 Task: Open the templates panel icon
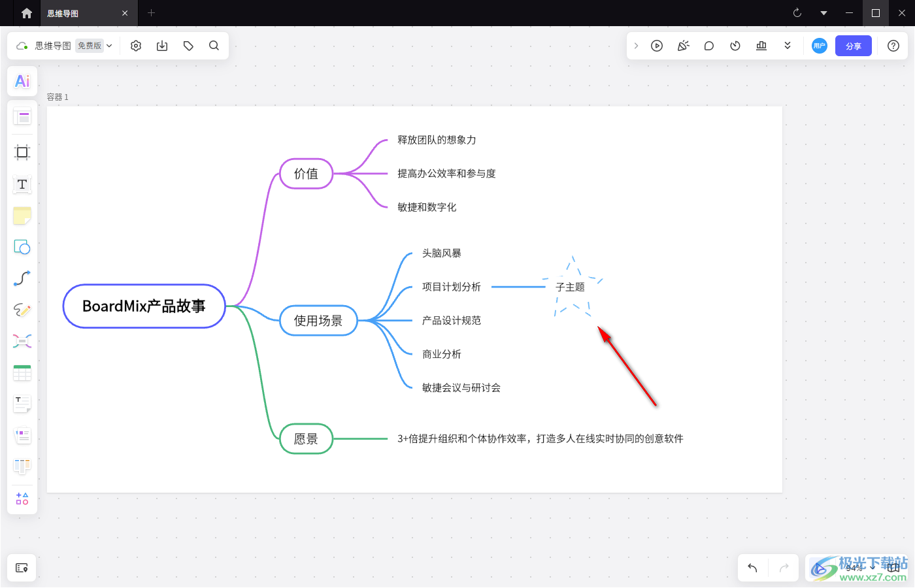pyautogui.click(x=22, y=118)
